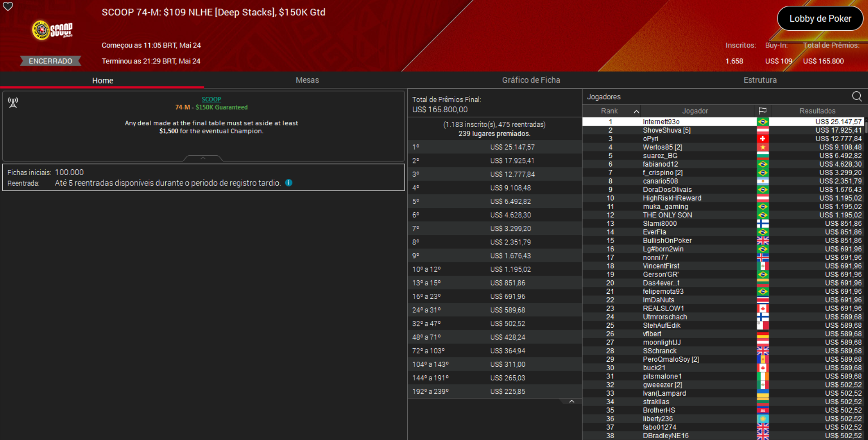Click the flag beside SSchranck

tap(763, 351)
